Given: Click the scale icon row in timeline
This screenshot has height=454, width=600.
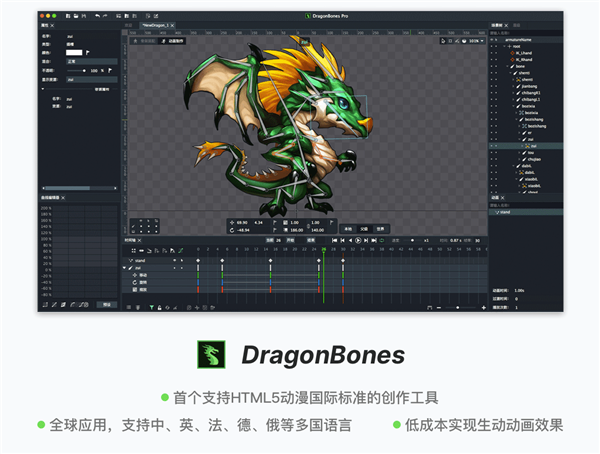Looking at the screenshot, I should click(x=135, y=289).
